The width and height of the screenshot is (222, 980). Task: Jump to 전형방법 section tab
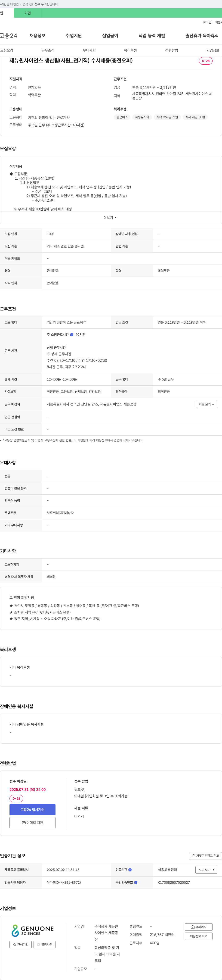tap(171, 50)
